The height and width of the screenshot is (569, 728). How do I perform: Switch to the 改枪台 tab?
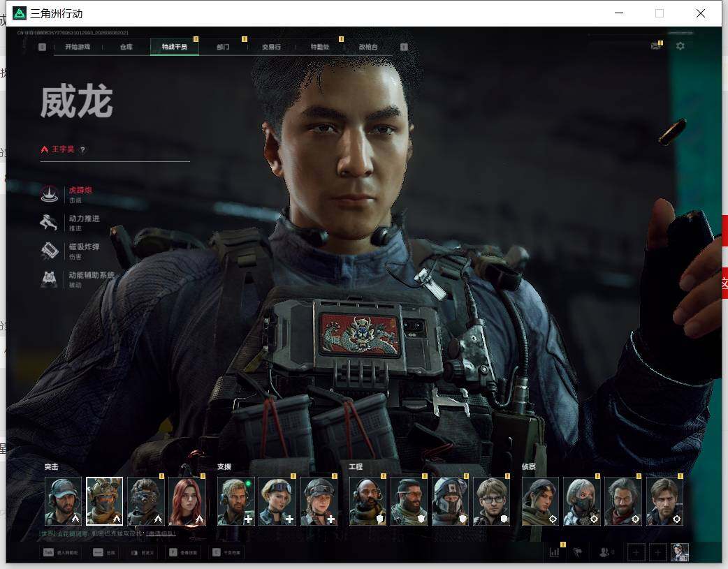pyautogui.click(x=368, y=47)
